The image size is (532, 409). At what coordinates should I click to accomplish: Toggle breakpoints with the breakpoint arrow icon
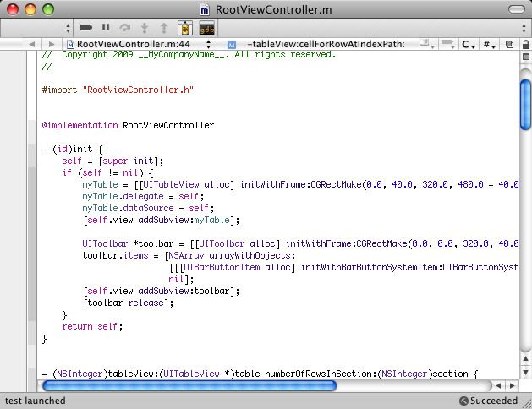(x=86, y=27)
